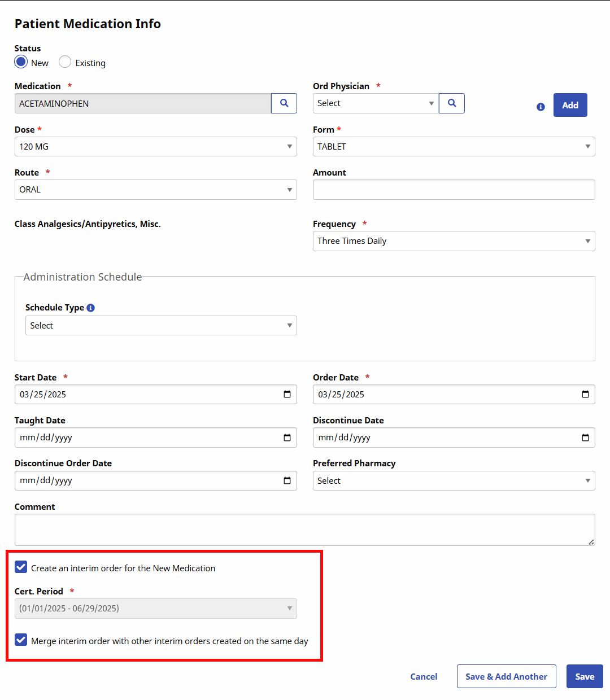Expand the Frequency dropdown
Screen dimensions: 610x700
(454, 241)
